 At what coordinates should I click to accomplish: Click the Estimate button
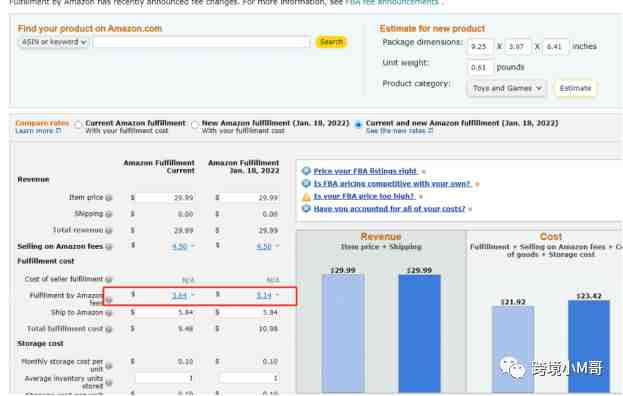coord(575,88)
